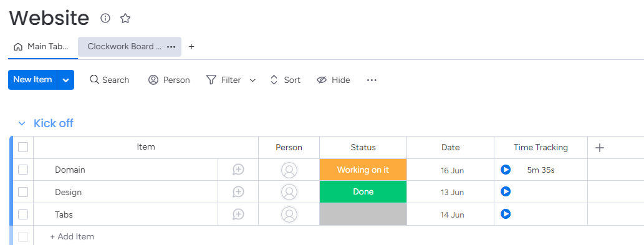Add a new column with the plus icon
644x245 pixels.
click(600, 148)
